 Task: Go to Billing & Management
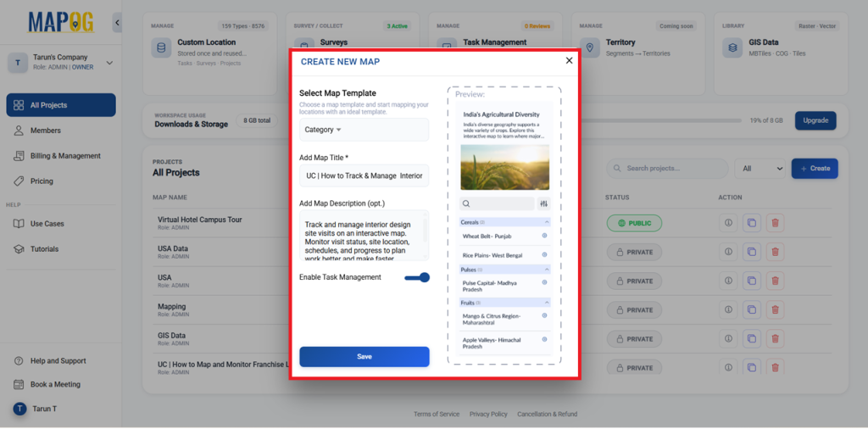64,156
